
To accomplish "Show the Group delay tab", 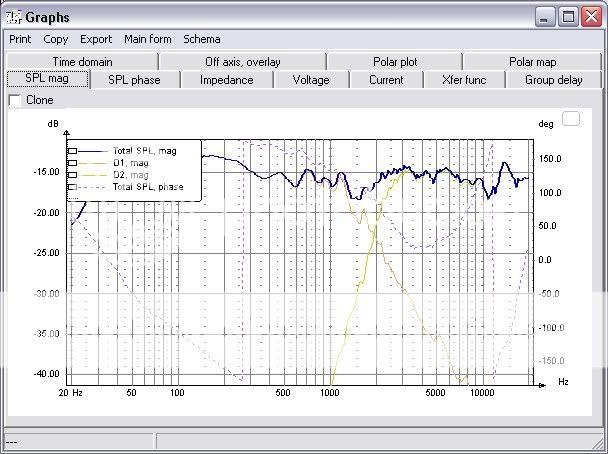I will (x=553, y=80).
